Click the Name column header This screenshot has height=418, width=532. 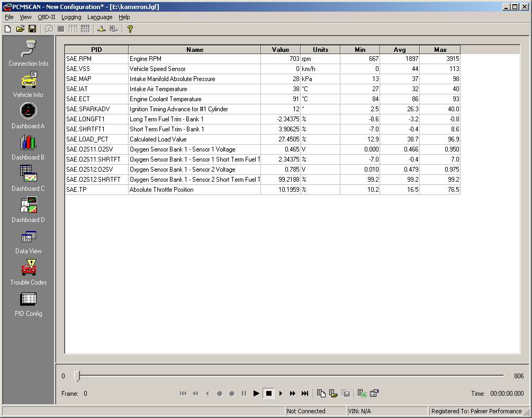195,50
